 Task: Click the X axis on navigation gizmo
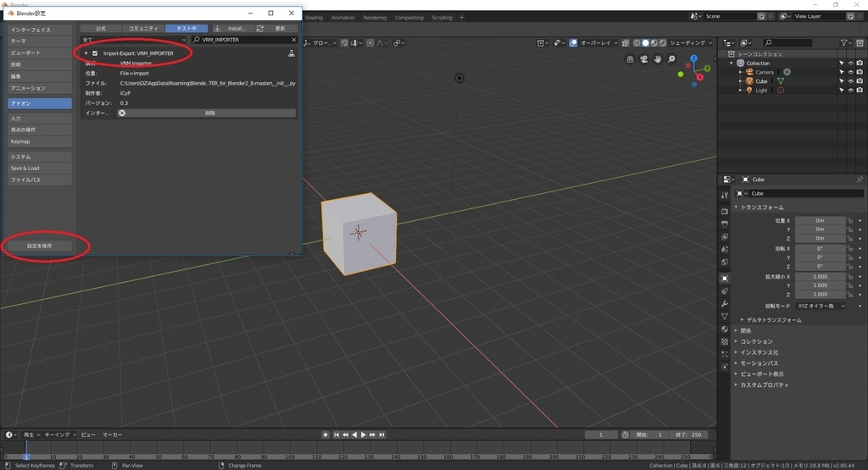click(699, 77)
